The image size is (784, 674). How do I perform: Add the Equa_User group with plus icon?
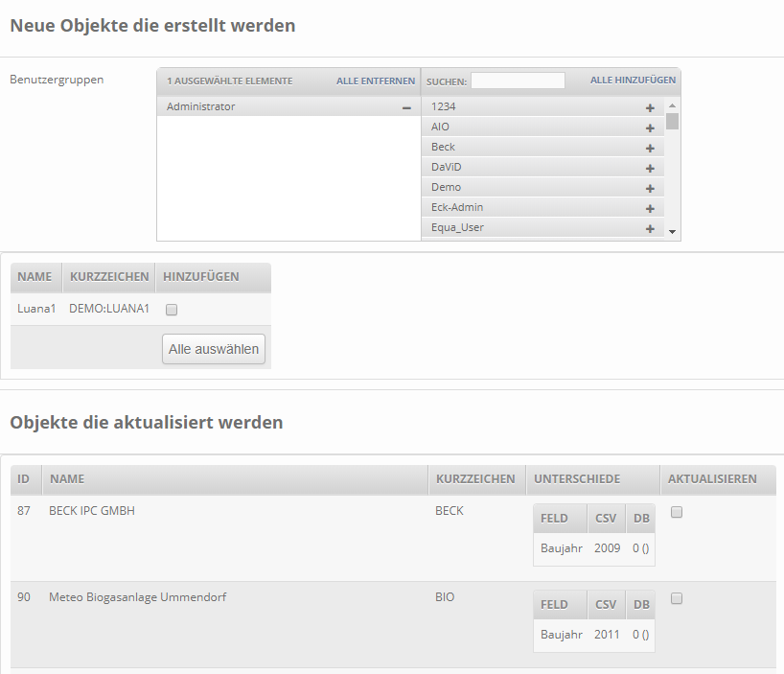(650, 228)
